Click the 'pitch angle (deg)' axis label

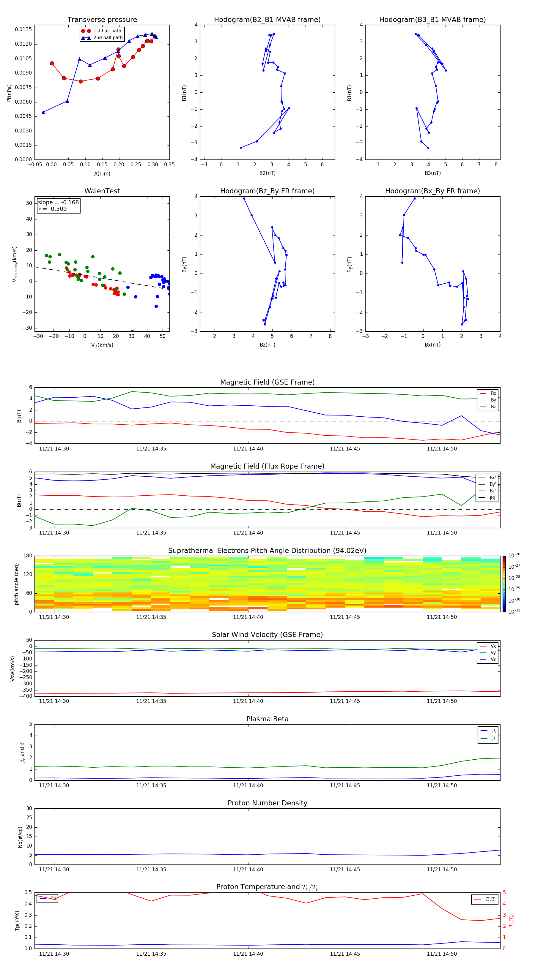(x=16, y=584)
